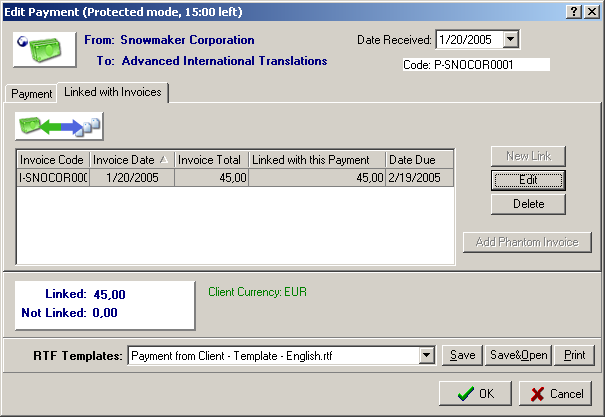This screenshot has width=605, height=417.
Task: Cancel the payment edit
Action: [555, 393]
